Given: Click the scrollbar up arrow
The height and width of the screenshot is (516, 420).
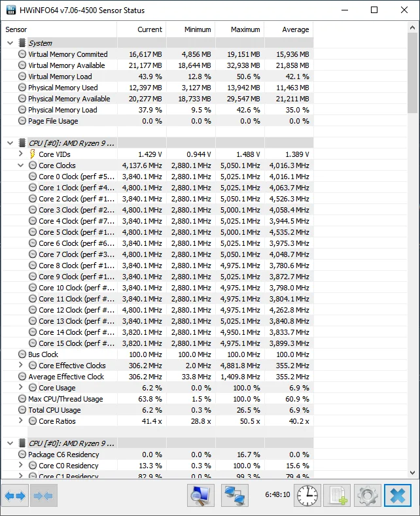Looking at the screenshot, I should (412, 27).
